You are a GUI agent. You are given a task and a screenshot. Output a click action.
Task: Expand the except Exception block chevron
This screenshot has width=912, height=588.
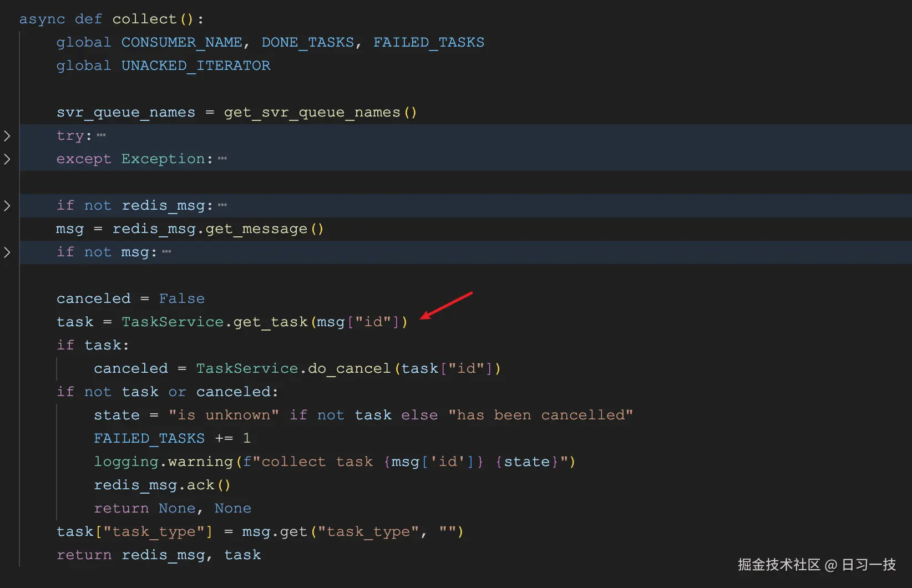7,159
